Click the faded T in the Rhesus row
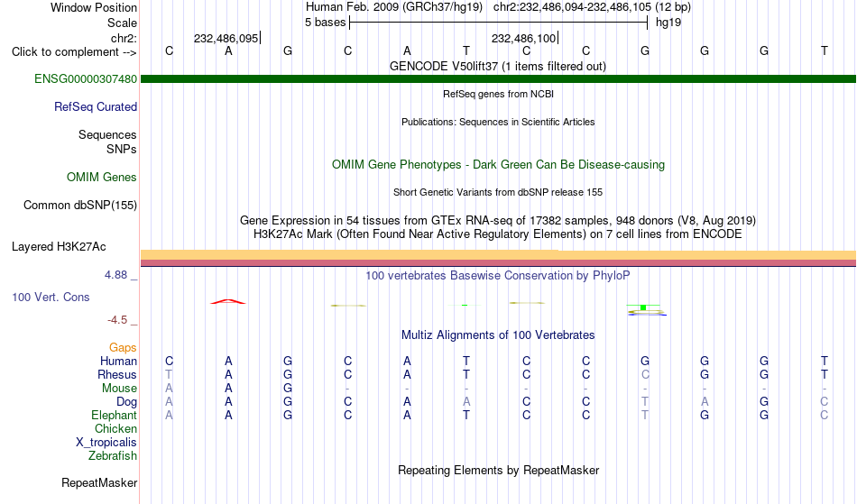Screen dimensions: 857x504 169,375
